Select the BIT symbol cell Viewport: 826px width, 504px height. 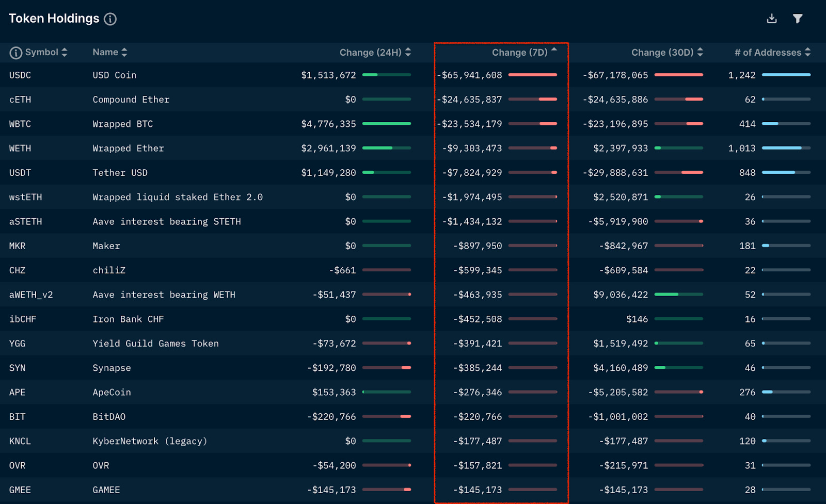coord(18,417)
